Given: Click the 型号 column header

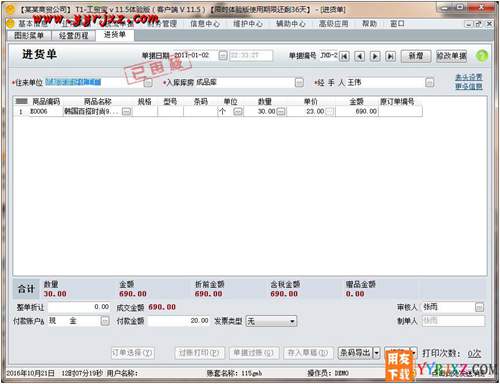Looking at the screenshot, I should 170,101.
